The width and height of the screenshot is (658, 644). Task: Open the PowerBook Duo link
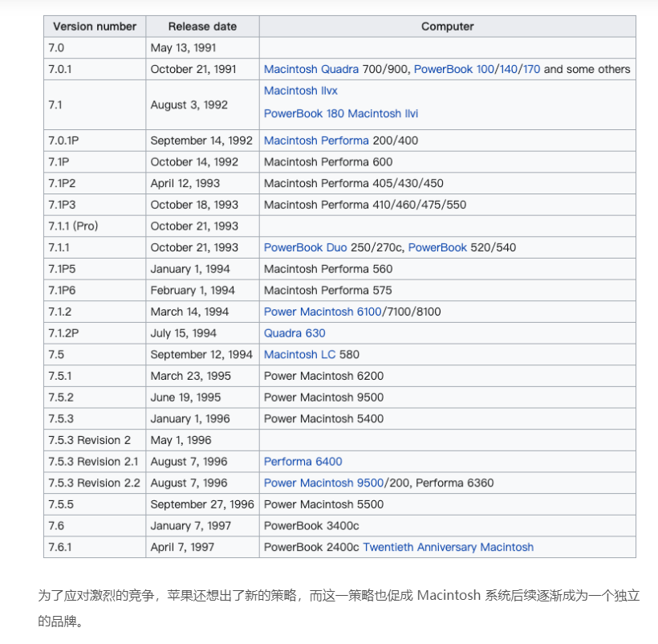pos(305,247)
